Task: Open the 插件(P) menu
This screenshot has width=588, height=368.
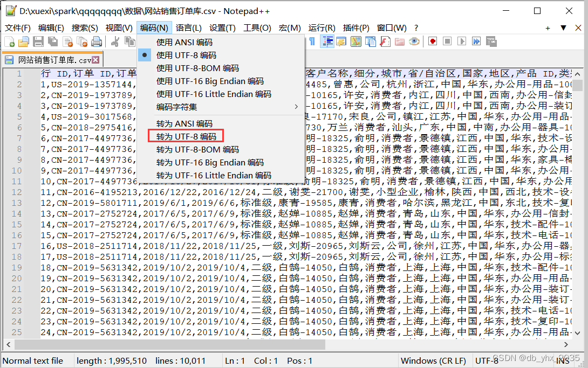Action: tap(356, 28)
